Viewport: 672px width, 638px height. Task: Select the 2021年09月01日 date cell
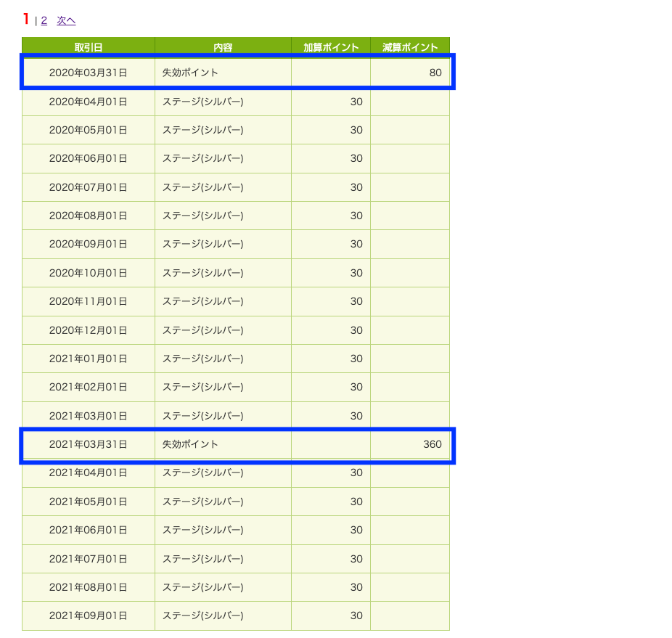89,615
